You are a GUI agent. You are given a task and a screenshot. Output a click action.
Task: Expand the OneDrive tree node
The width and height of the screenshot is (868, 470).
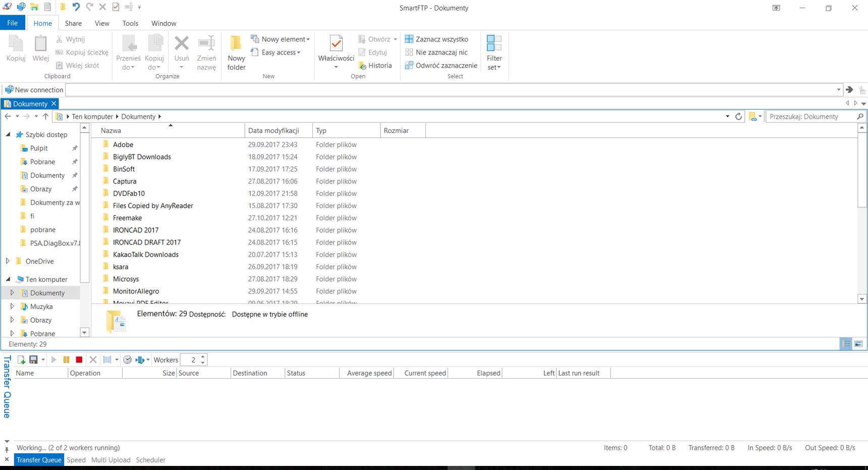tap(8, 261)
